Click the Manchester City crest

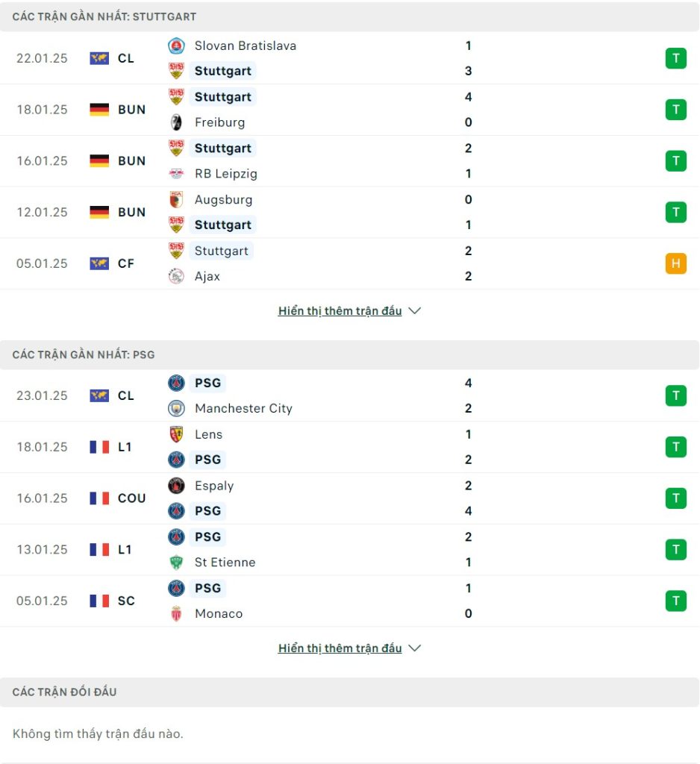[176, 408]
